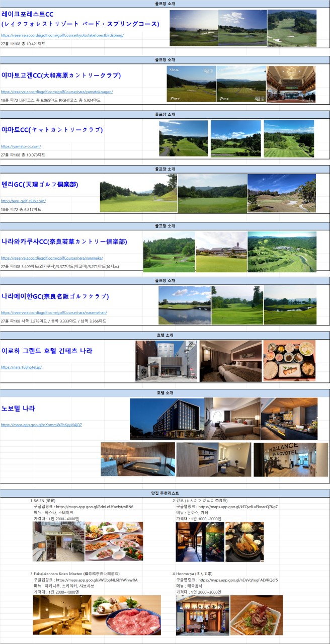The height and width of the screenshot is (644, 330).
Task: Click the Iroha hotel breakfast tray photo
Action: [x=289, y=361]
